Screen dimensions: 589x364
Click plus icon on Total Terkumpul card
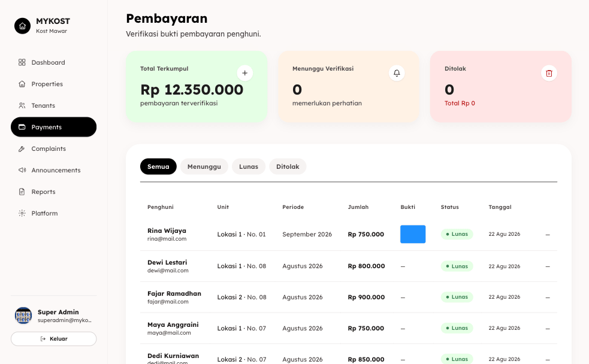click(245, 73)
